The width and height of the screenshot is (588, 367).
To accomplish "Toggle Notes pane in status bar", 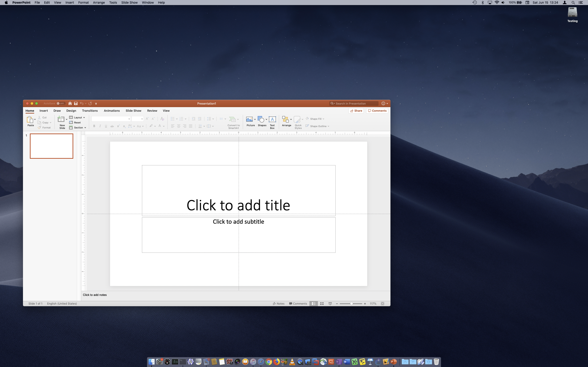I will tap(278, 304).
